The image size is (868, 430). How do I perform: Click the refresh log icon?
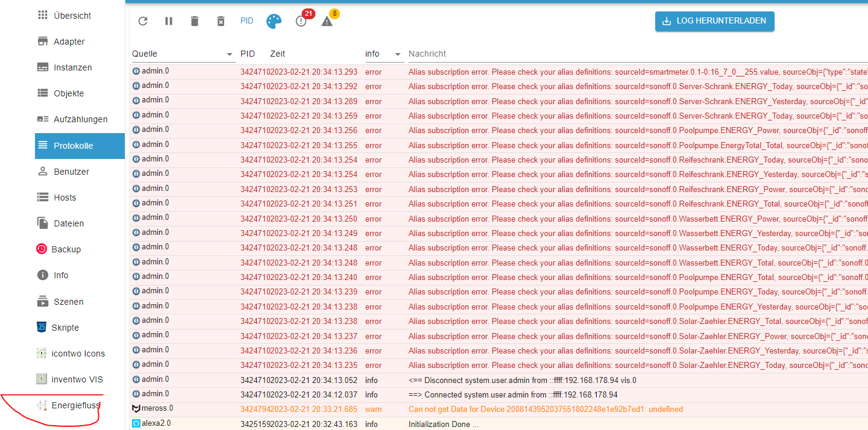tap(143, 21)
